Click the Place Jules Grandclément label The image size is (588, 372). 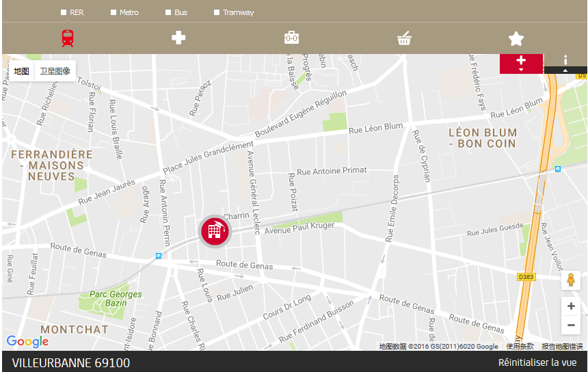(x=208, y=157)
